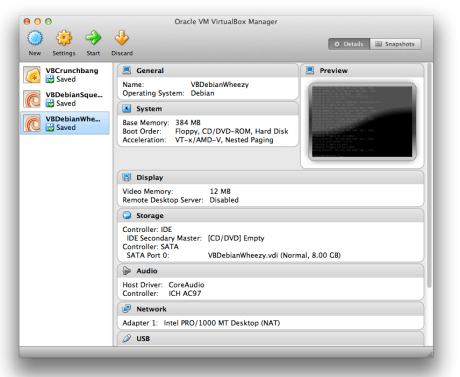The height and width of the screenshot is (377, 460).
Task: Open the Network section header link
Action: 151,309
